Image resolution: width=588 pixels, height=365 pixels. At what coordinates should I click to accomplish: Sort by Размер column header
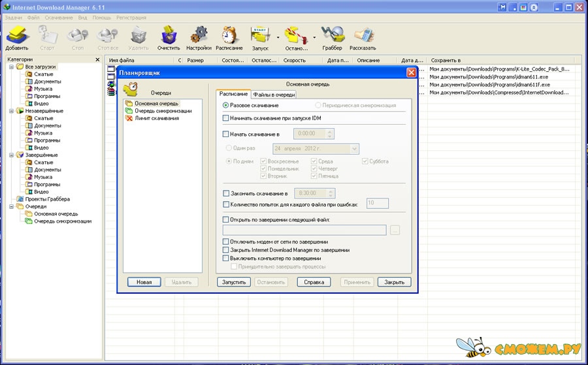[x=201, y=60]
